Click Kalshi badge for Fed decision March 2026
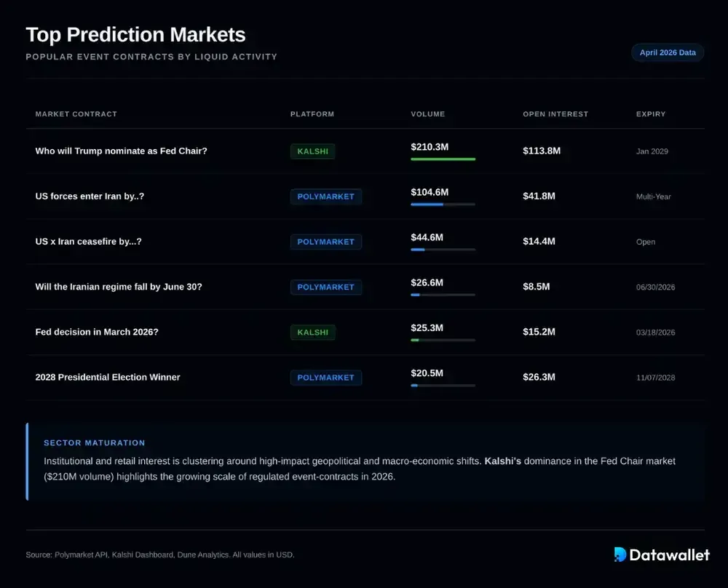 click(312, 333)
